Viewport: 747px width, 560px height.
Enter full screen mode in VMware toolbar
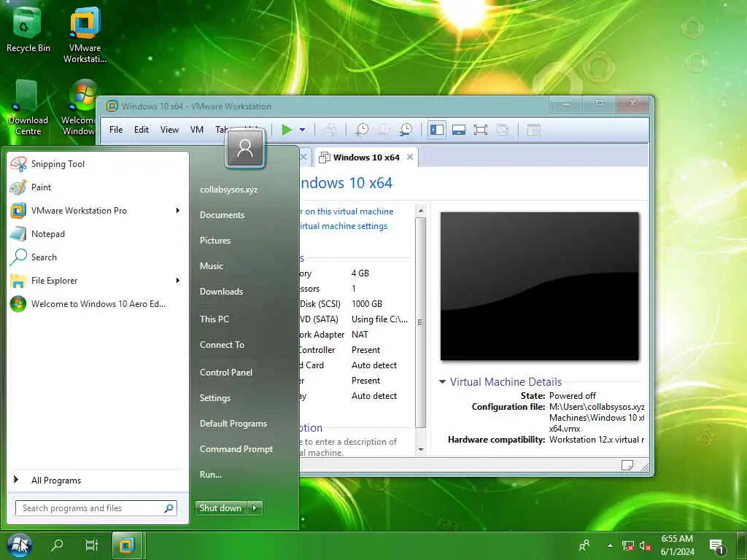(x=480, y=130)
